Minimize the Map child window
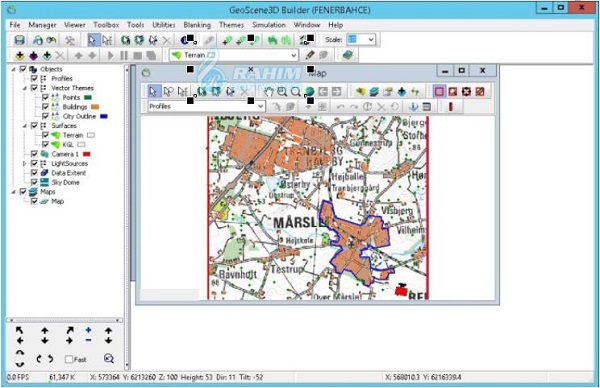Viewport: 600px width, 388px height. point(445,70)
